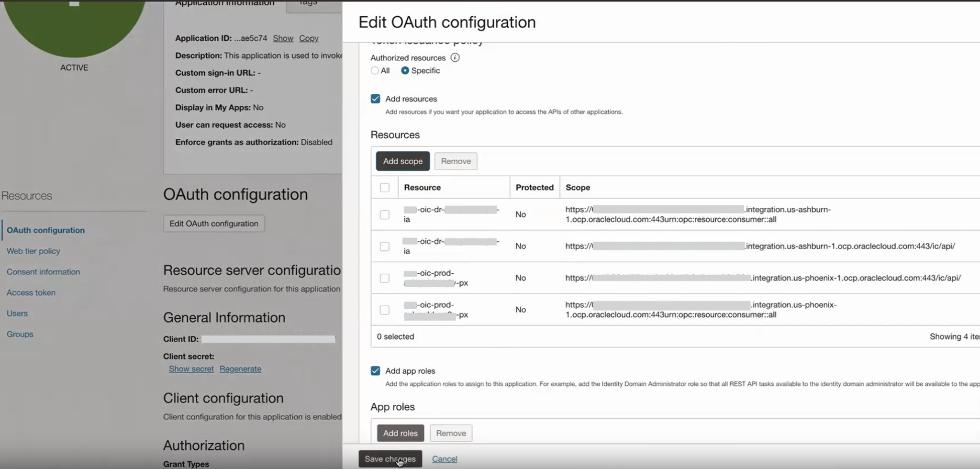Open the Authorized resources info tooltip
The height and width of the screenshot is (469, 980).
coord(455,57)
